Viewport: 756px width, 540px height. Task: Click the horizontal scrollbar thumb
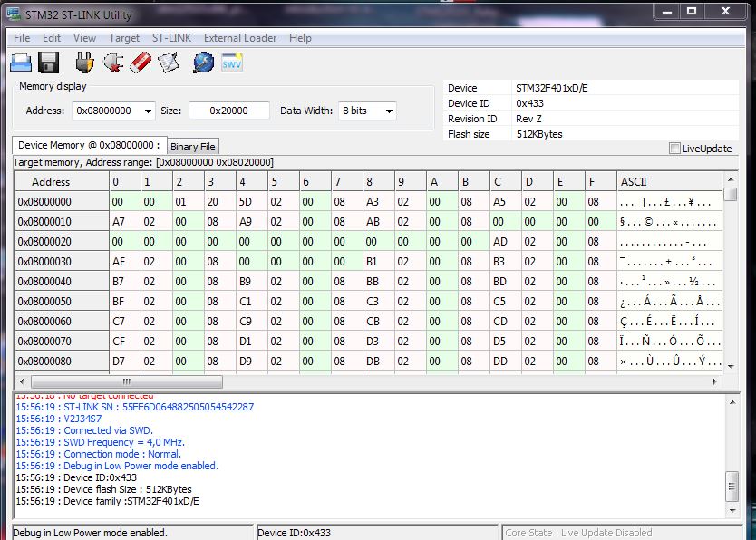click(x=127, y=381)
